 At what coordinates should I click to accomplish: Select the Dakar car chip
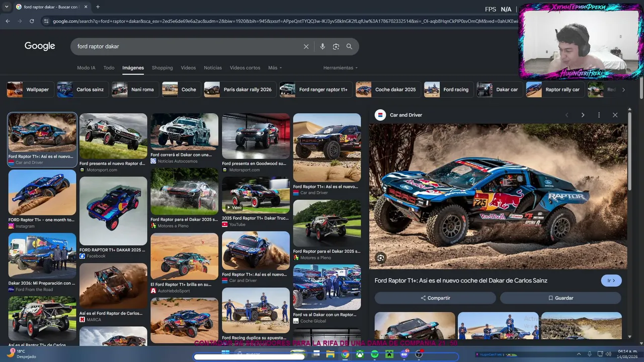pyautogui.click(x=500, y=89)
